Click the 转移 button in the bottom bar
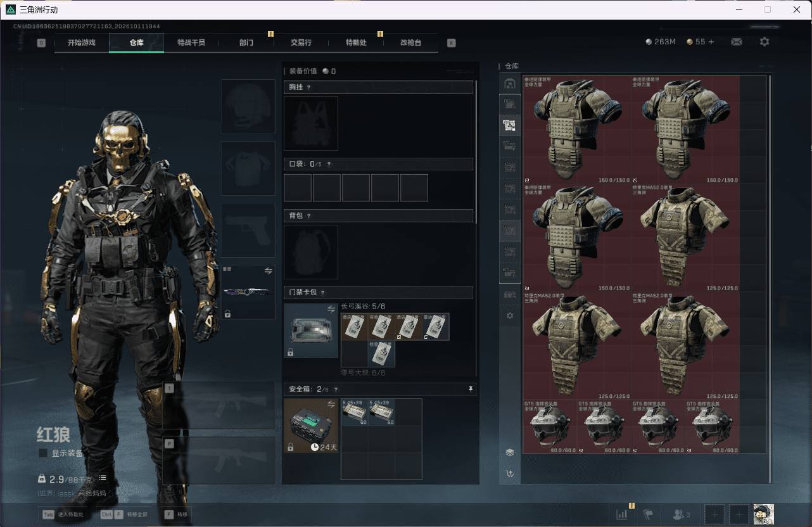The height and width of the screenshot is (527, 812). (176, 514)
